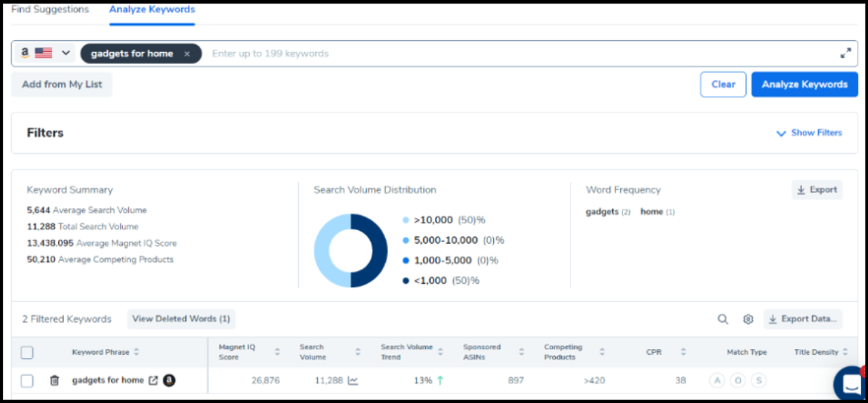The width and height of the screenshot is (868, 403).
Task: Show the search volume chart icon
Action: [x=353, y=381]
